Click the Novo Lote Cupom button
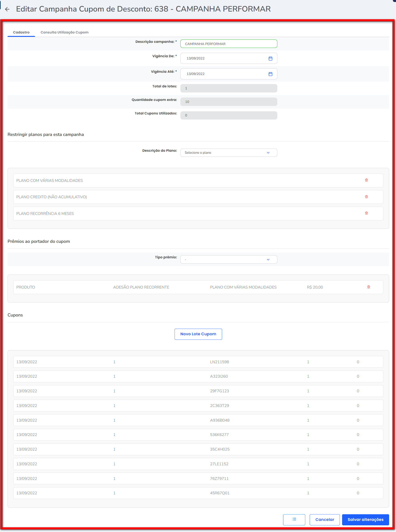Screen dimensions: 396x532 click(198, 334)
